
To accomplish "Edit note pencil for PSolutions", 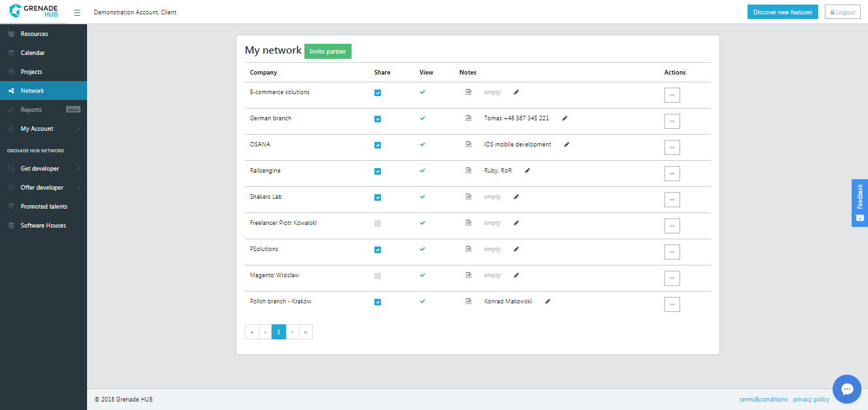I will click(516, 249).
